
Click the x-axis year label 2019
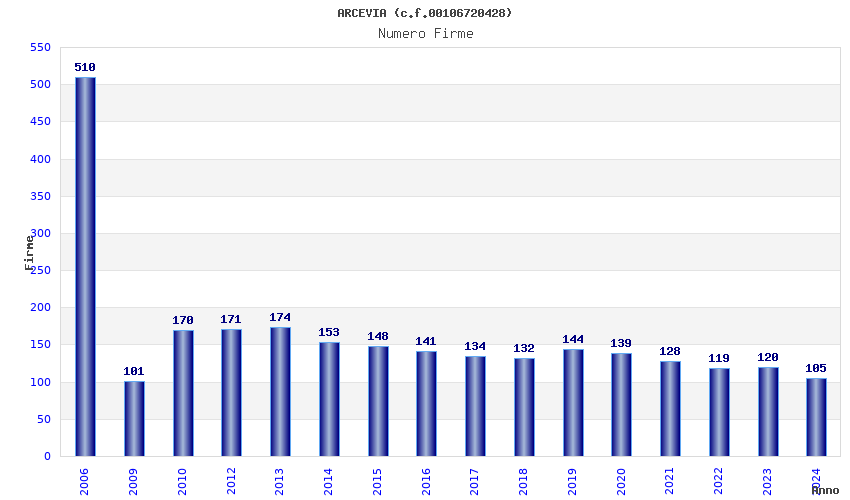[572, 482]
